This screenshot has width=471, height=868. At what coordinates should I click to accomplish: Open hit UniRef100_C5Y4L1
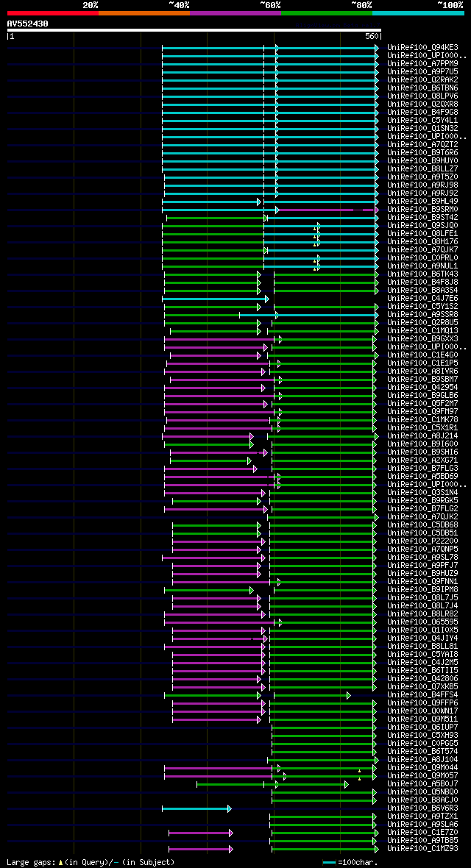click(x=422, y=120)
